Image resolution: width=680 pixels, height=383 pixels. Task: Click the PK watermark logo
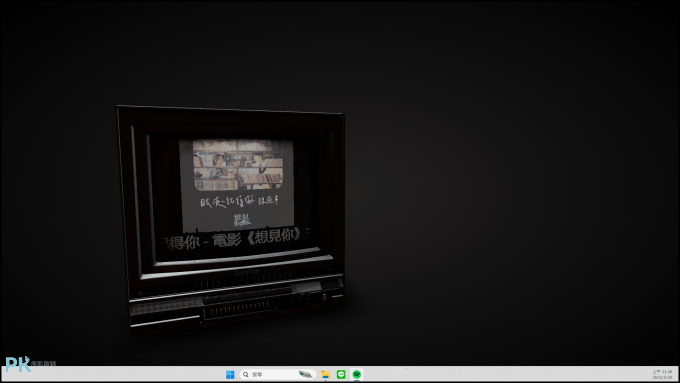tap(18, 364)
